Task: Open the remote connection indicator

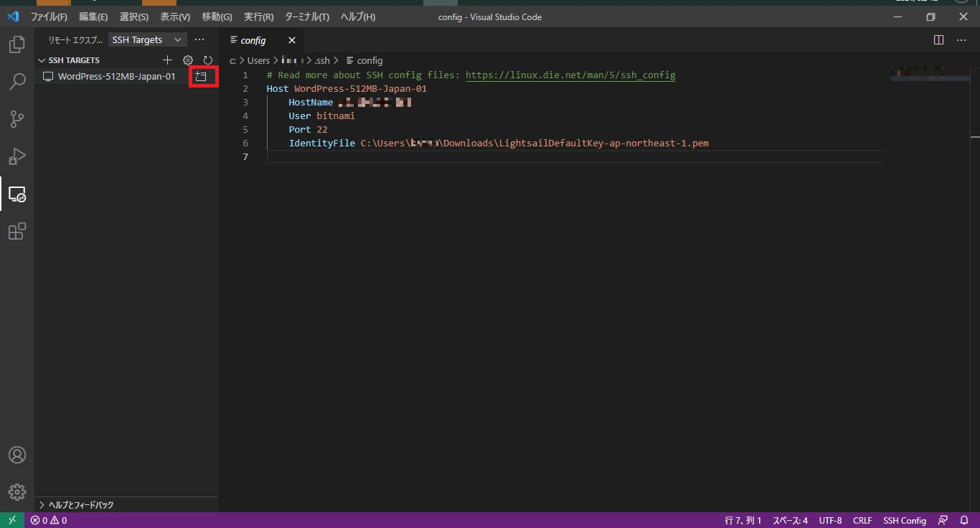Action: (x=11, y=519)
